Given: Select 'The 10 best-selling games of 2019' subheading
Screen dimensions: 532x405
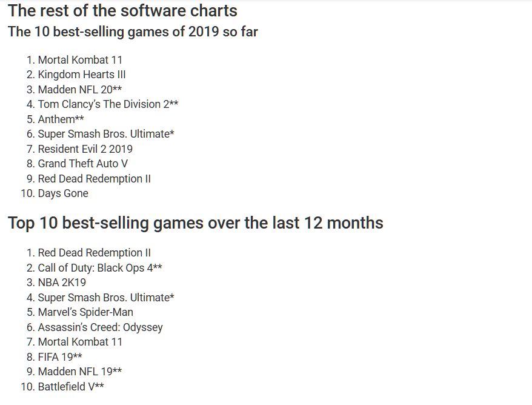Looking at the screenshot, I should pyautogui.click(x=133, y=32).
